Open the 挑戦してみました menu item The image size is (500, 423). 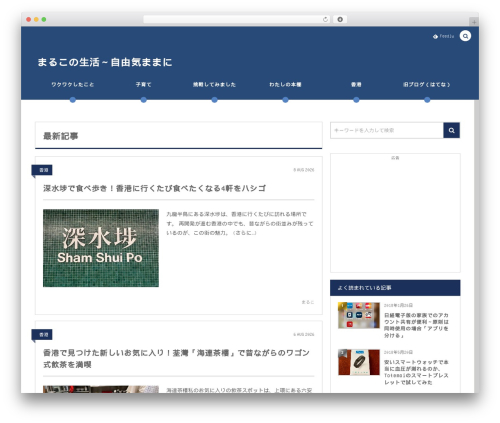point(214,85)
